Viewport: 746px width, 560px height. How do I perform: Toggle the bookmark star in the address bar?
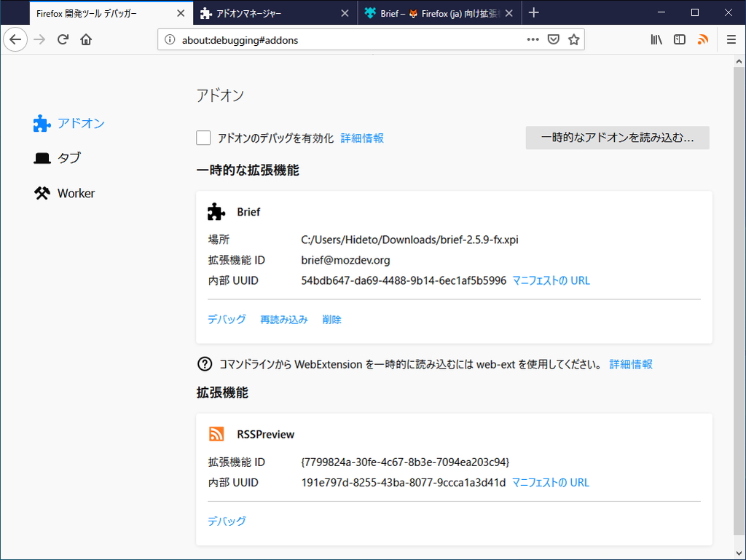point(573,39)
